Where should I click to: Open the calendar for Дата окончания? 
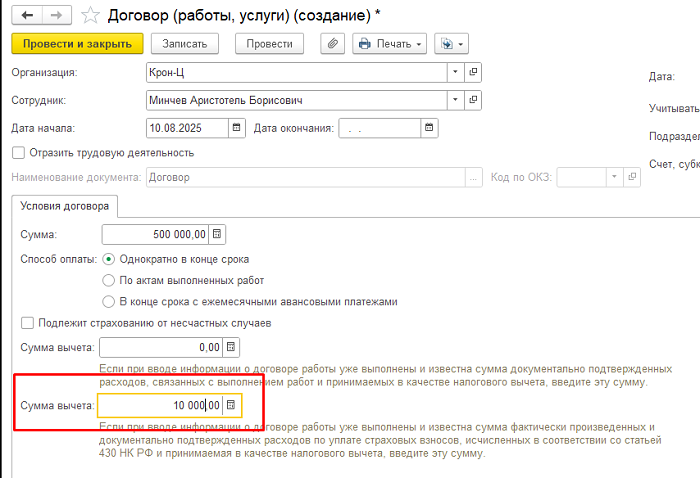[x=429, y=128]
